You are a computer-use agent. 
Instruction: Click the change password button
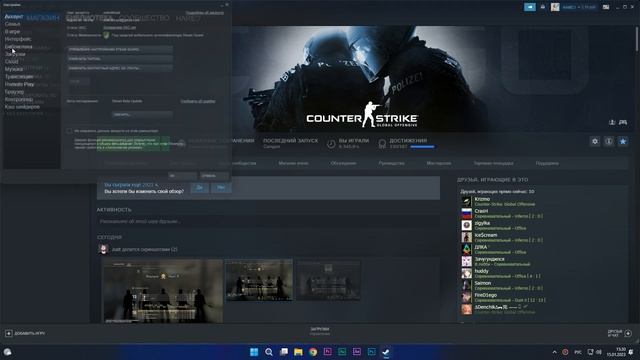point(120,59)
